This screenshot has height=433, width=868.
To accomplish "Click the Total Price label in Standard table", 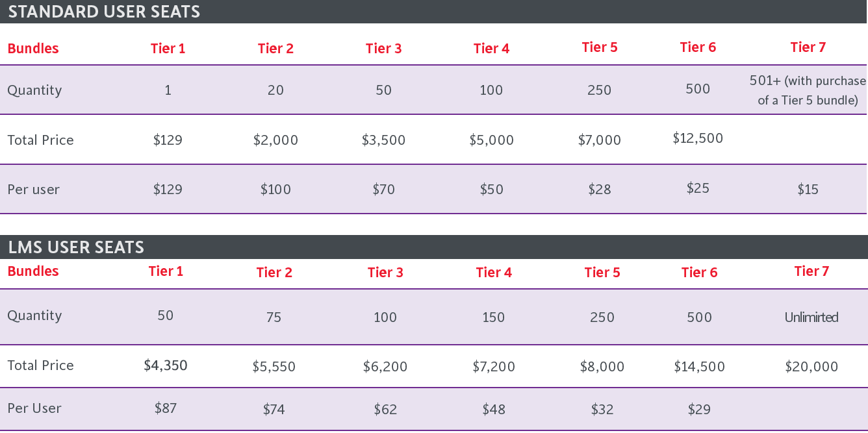I will tap(40, 140).
